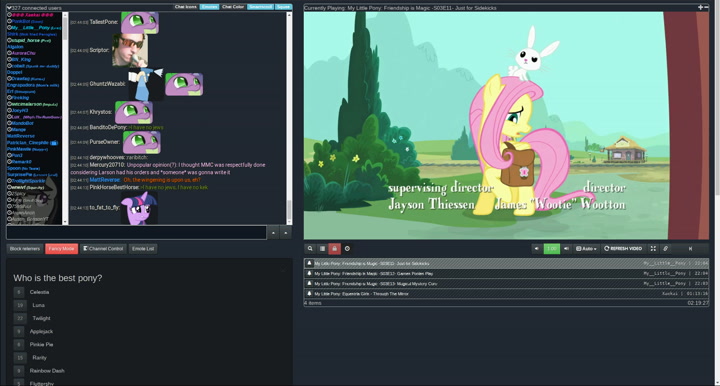Image resolution: width=720 pixels, height=386 pixels.
Task: Click the green 1.00 volume indicator
Action: pyautogui.click(x=551, y=249)
